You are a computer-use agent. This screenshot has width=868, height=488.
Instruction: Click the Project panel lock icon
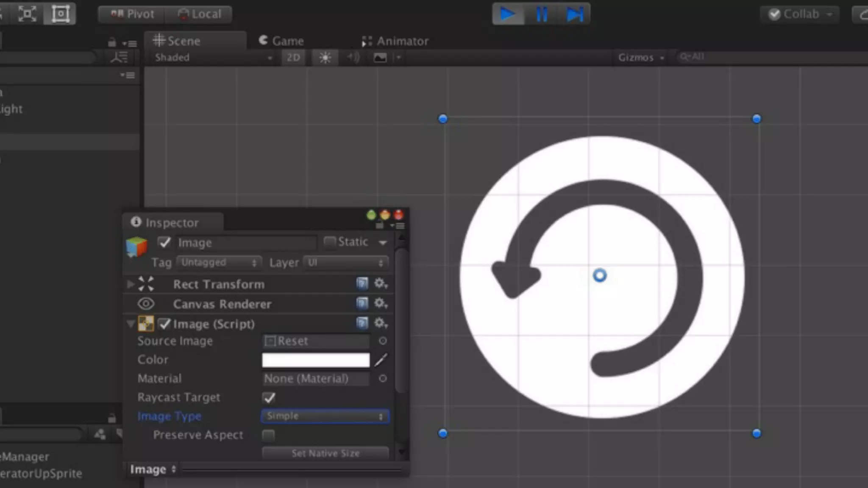point(111,418)
